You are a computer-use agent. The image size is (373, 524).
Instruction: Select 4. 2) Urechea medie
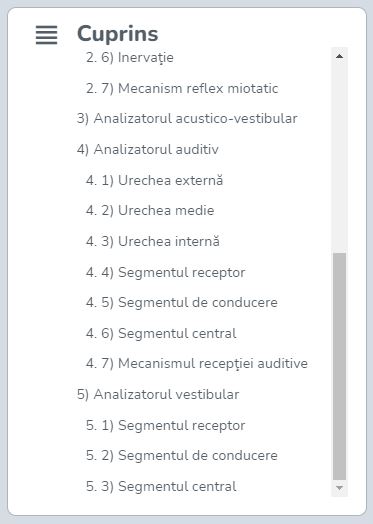150,211
